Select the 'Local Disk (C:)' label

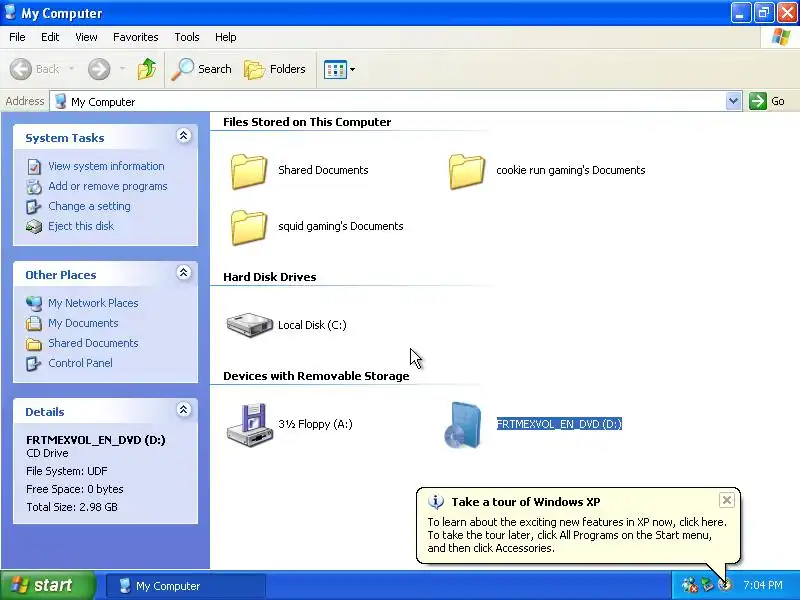(x=312, y=325)
